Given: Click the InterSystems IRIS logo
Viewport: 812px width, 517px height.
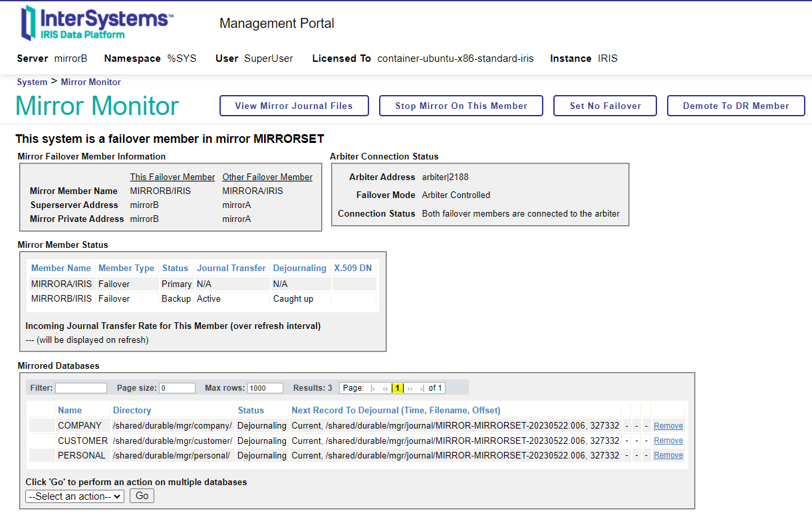Looking at the screenshot, I should point(97,23).
